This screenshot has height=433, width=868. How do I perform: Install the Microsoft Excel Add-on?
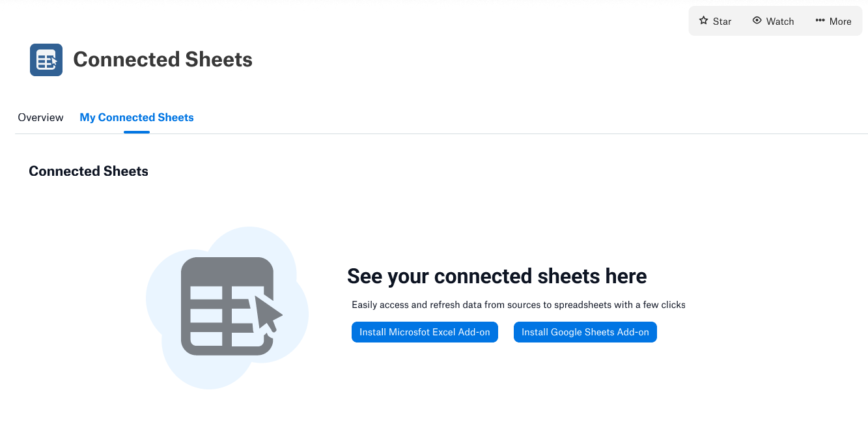tap(425, 332)
